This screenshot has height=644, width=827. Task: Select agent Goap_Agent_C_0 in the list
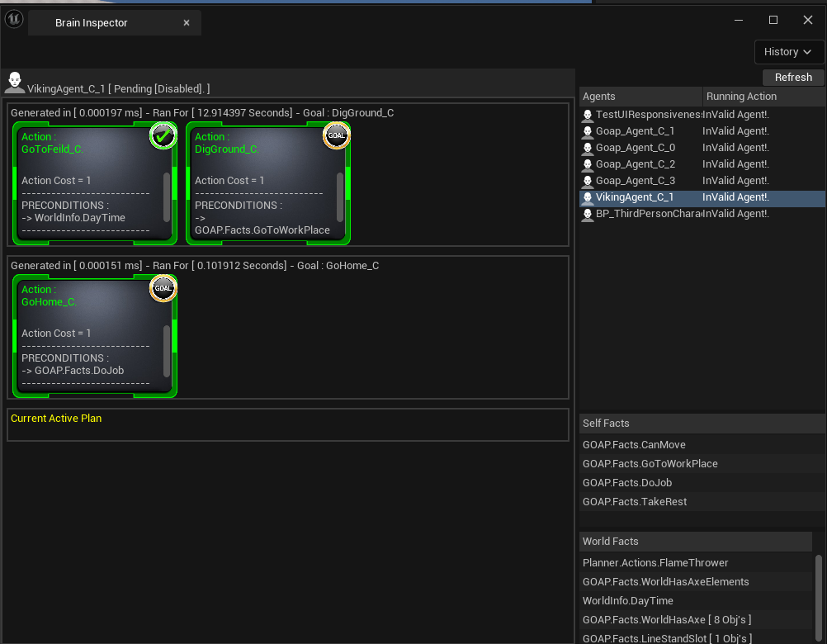click(x=635, y=147)
